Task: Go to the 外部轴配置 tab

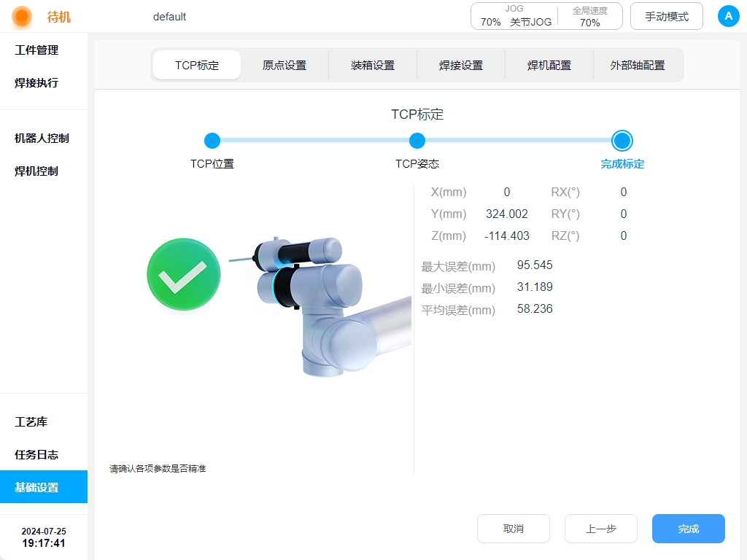Action: [x=638, y=65]
